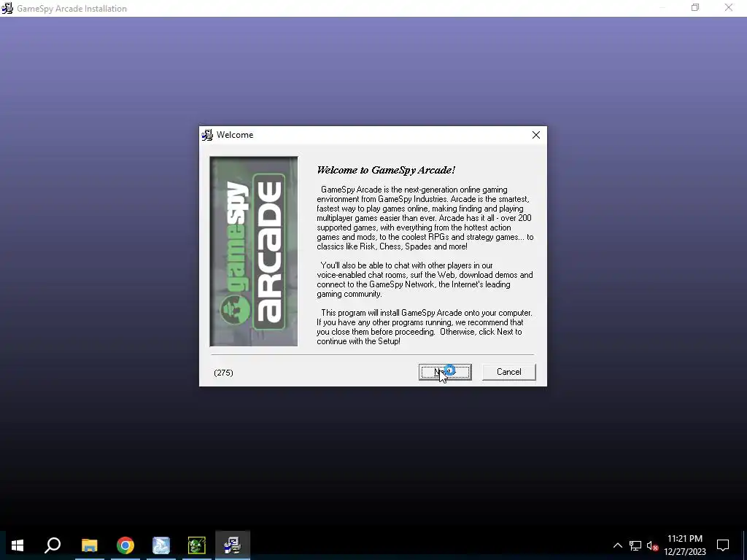The height and width of the screenshot is (560, 747).
Task: Click the paragraph starting 'You'll also be able'
Action: pyautogui.click(x=425, y=279)
